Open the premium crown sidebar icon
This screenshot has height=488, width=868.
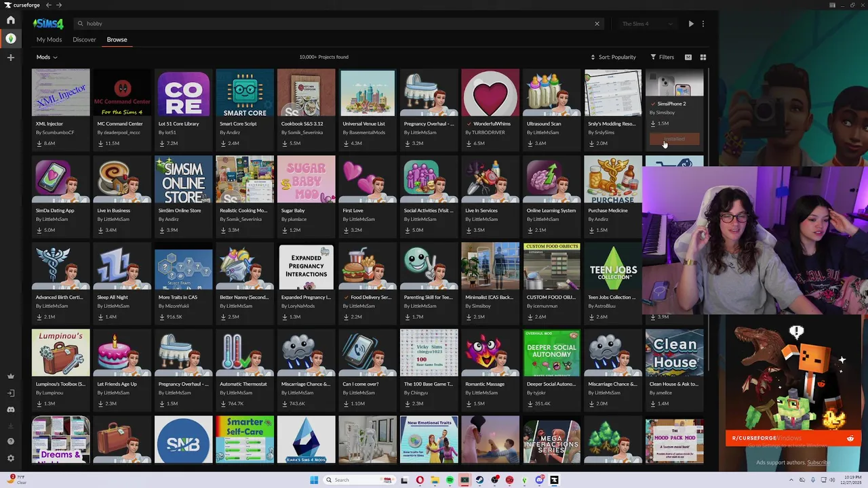pos(10,376)
